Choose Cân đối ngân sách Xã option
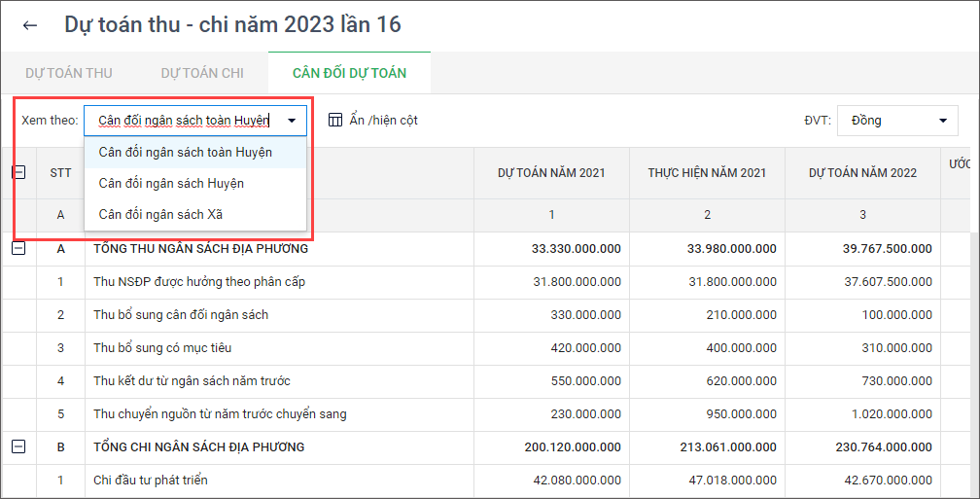This screenshot has width=980, height=499. [x=160, y=214]
